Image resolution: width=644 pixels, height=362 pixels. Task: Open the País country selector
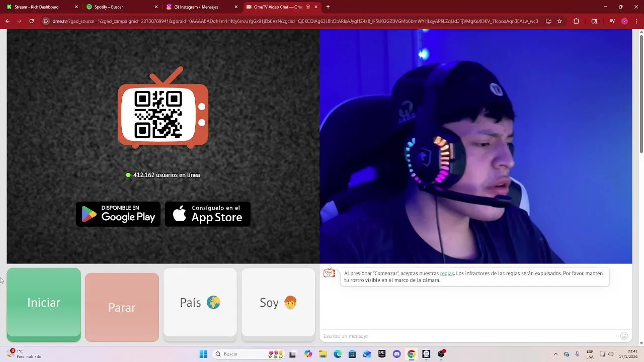(x=200, y=303)
